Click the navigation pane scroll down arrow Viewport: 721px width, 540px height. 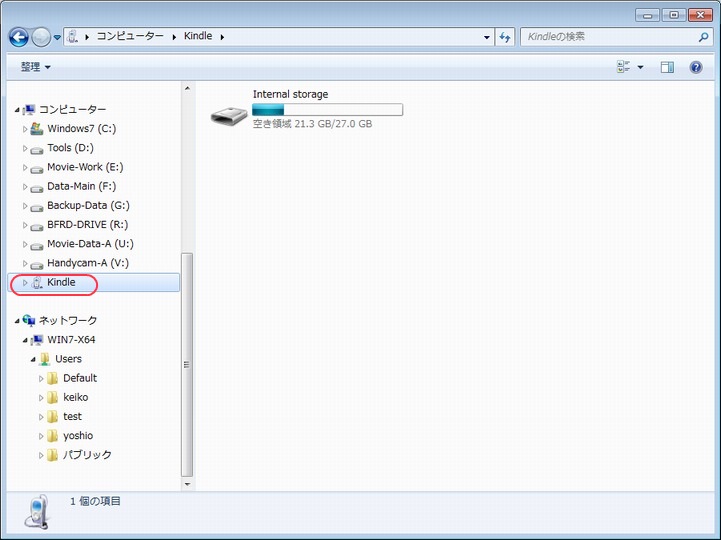point(187,484)
